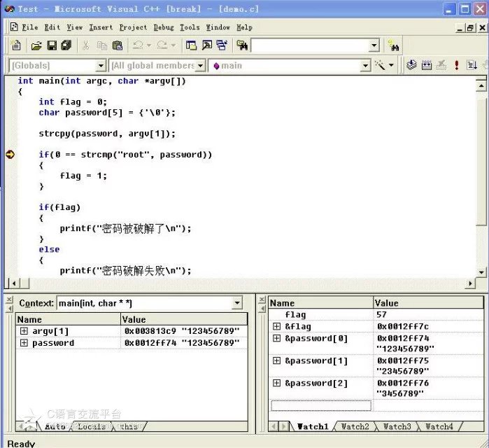Open the Debug menu
The image size is (489, 448).
(x=164, y=27)
